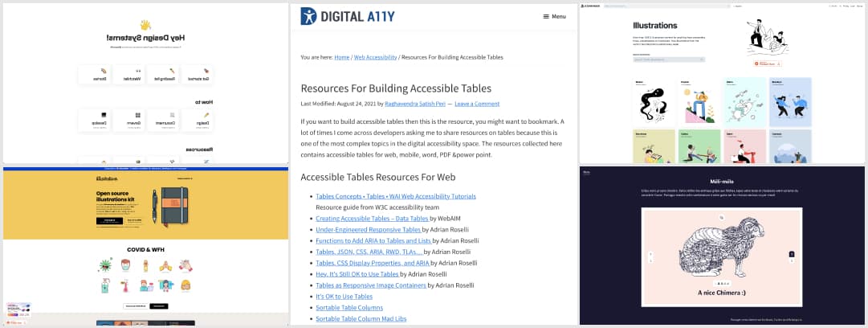Open Tables Concepts WAI Tutorials link
The height and width of the screenshot is (328, 868).
[x=396, y=196]
